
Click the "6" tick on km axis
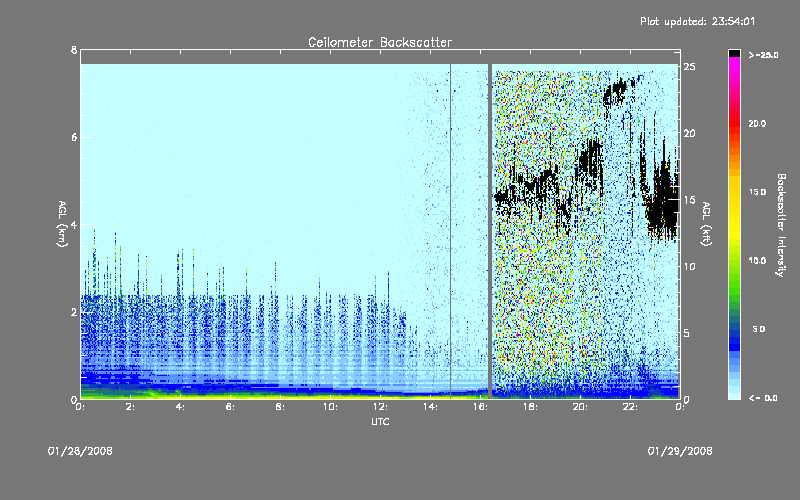(x=74, y=137)
